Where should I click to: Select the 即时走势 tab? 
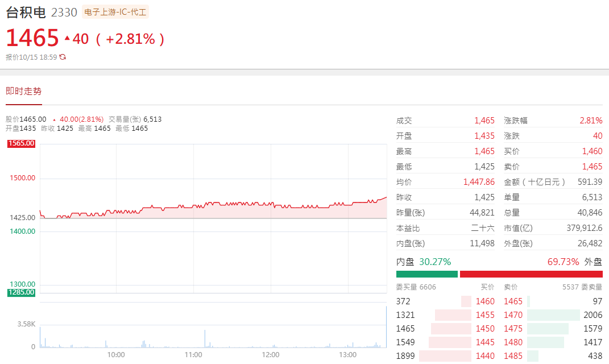pyautogui.click(x=23, y=91)
